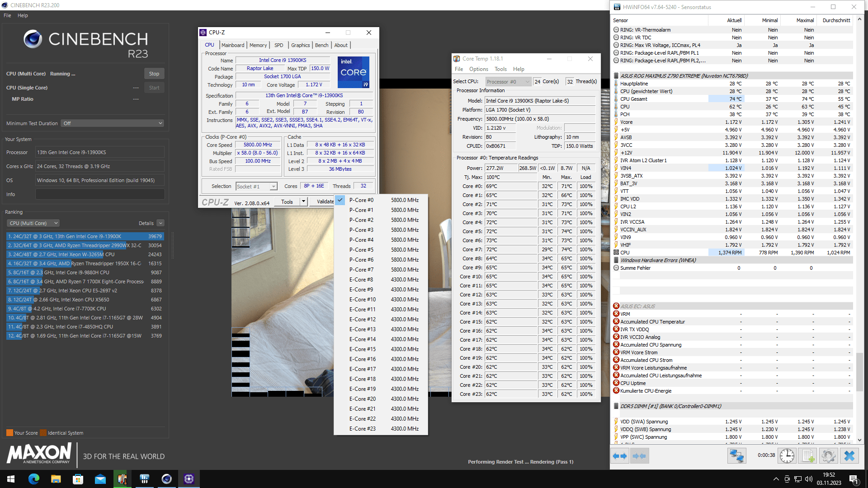
Task: Select E-Core #23 in core list
Action: tap(381, 428)
